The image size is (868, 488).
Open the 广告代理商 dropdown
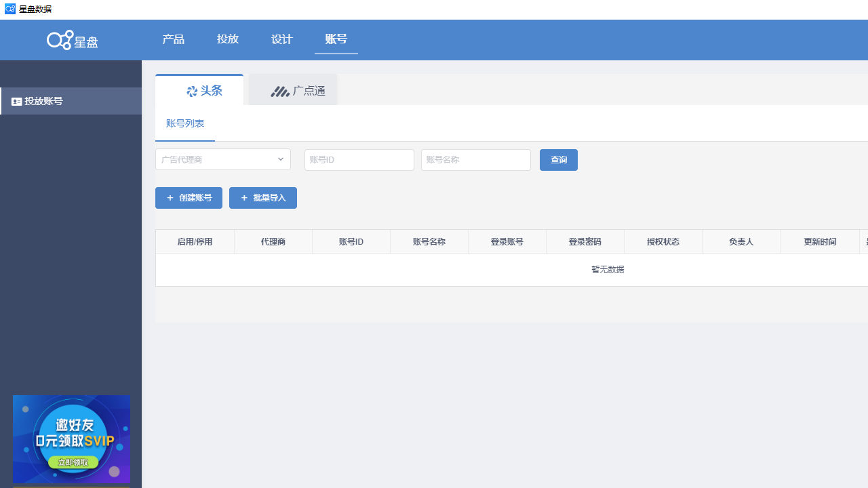[x=222, y=159]
